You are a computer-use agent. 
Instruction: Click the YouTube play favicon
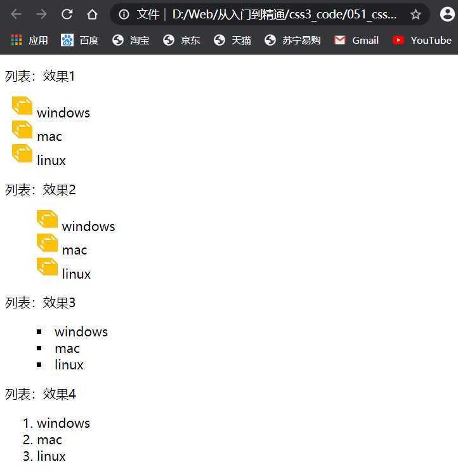(x=398, y=40)
